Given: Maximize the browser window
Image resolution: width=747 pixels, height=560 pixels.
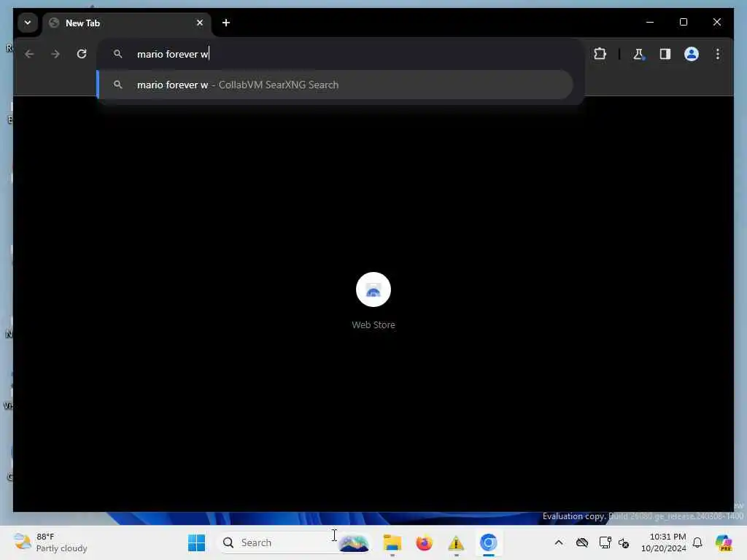Looking at the screenshot, I should click(x=683, y=22).
